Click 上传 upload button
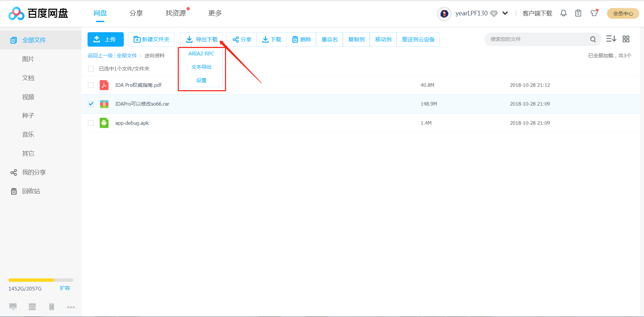 point(106,40)
